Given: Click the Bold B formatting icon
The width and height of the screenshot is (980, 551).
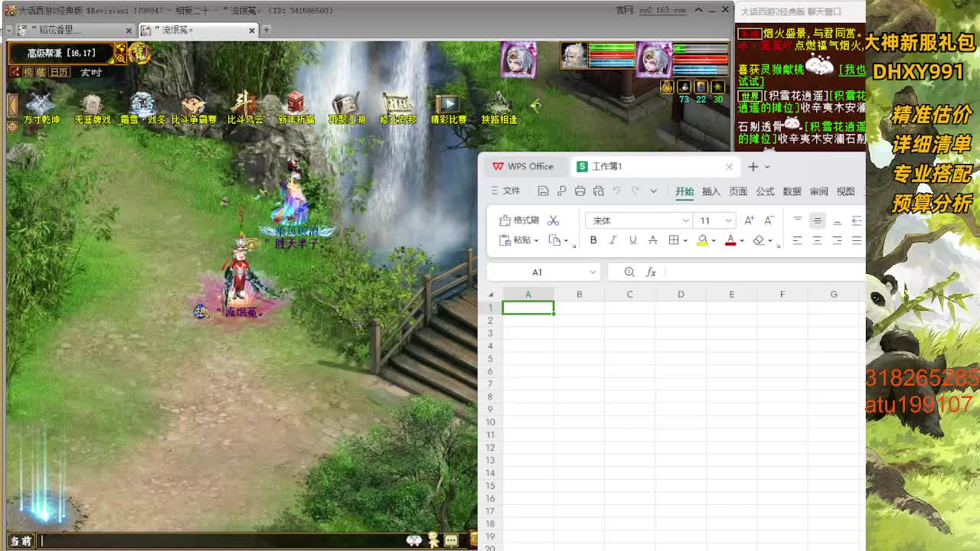Looking at the screenshot, I should (x=593, y=240).
